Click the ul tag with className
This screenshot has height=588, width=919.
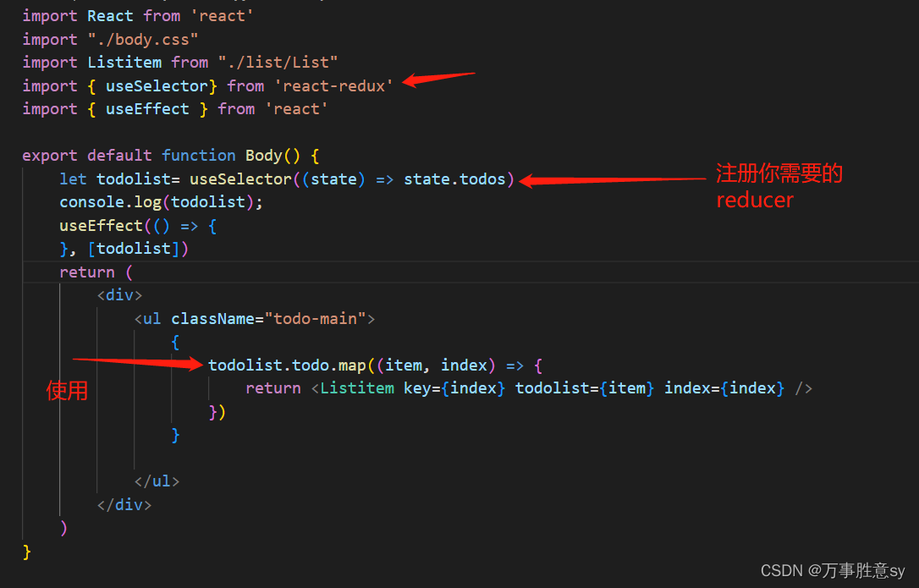pos(255,318)
